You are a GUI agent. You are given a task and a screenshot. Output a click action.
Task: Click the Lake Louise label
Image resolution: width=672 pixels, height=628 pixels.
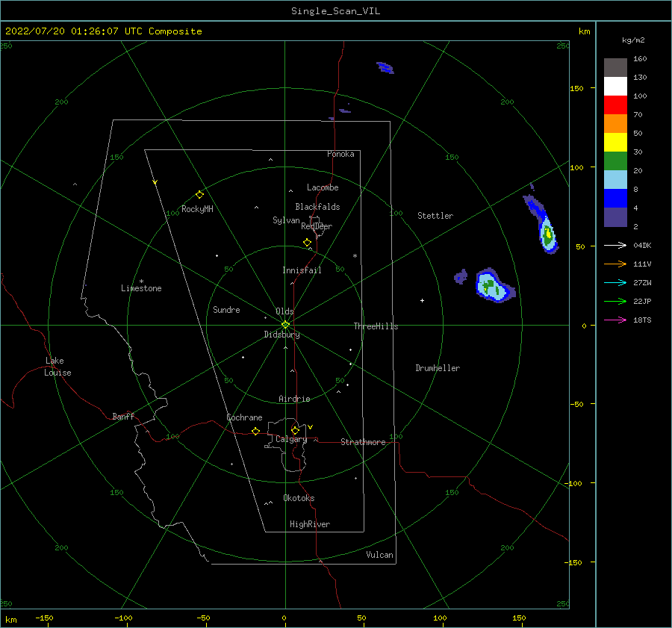click(57, 367)
